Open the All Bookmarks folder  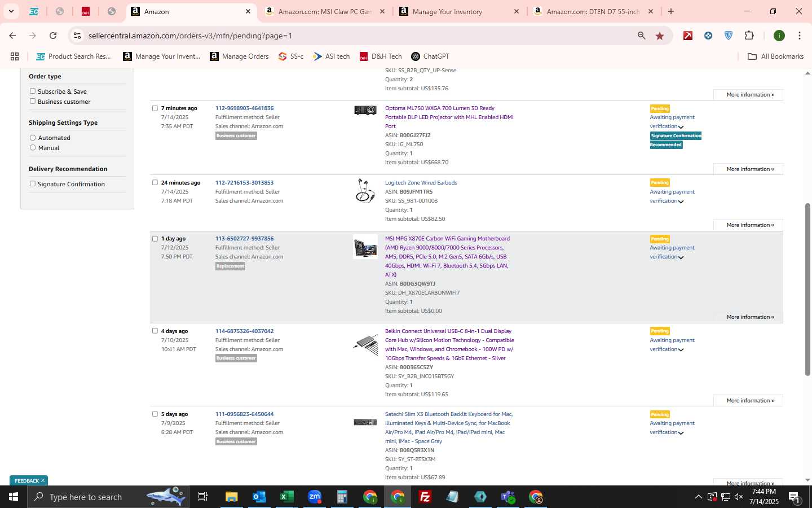tap(775, 56)
